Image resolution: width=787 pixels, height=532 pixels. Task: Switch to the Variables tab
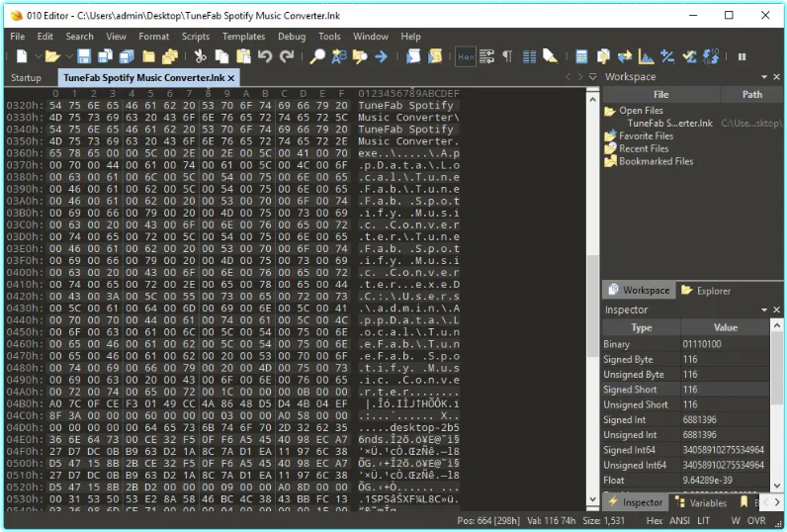[x=701, y=502]
